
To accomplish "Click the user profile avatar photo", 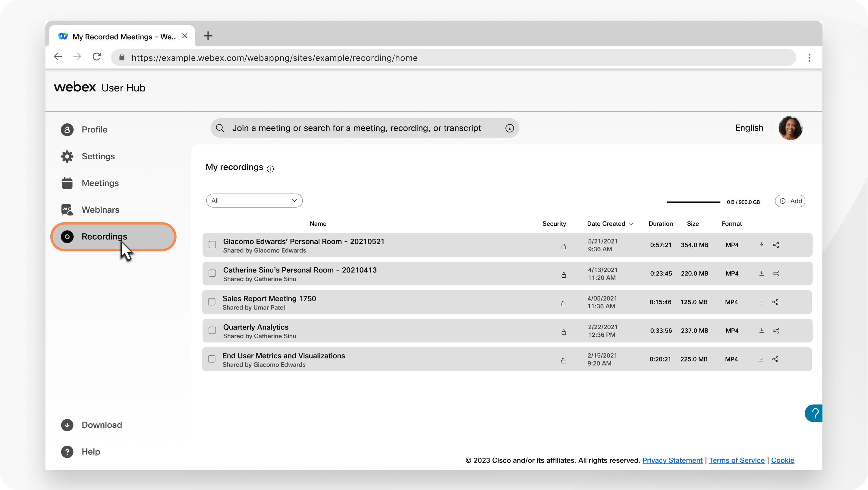I will [792, 127].
